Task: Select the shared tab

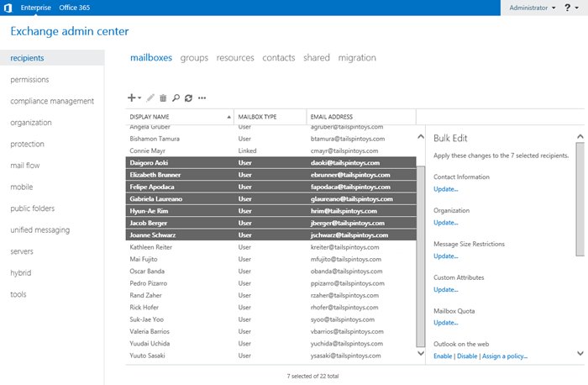Action: (x=317, y=58)
